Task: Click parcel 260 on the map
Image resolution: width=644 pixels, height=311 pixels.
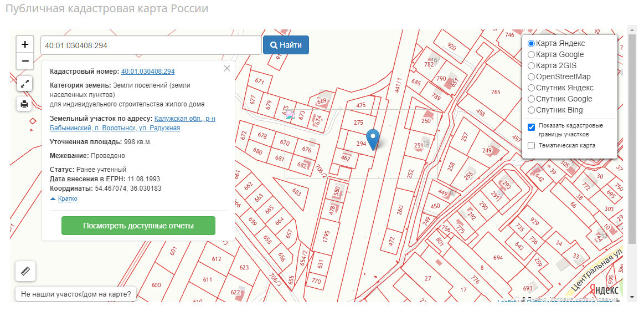Action: click(400, 210)
